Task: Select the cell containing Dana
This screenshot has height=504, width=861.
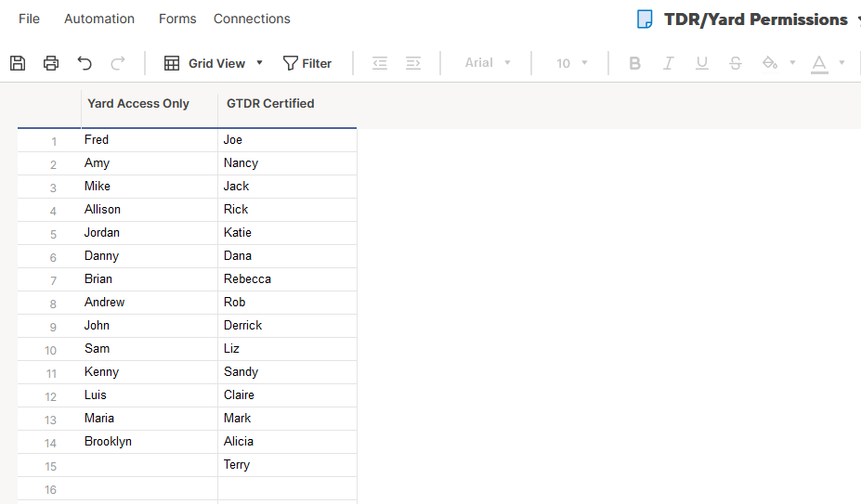Action: click(287, 256)
